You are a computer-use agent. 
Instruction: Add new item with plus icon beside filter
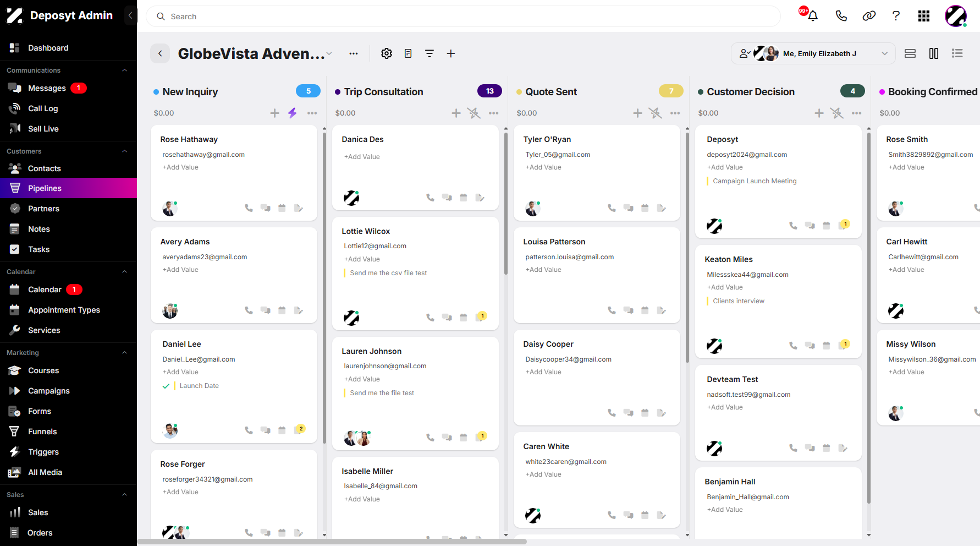[x=451, y=53]
